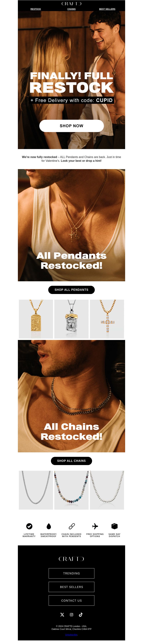Select the TRENDING footer button
143x644 pixels.
point(72,573)
